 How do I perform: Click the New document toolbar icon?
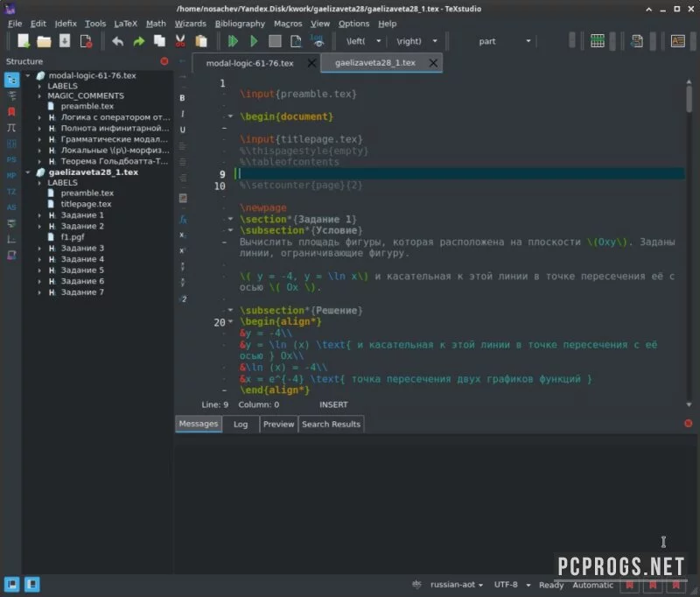(x=24, y=41)
